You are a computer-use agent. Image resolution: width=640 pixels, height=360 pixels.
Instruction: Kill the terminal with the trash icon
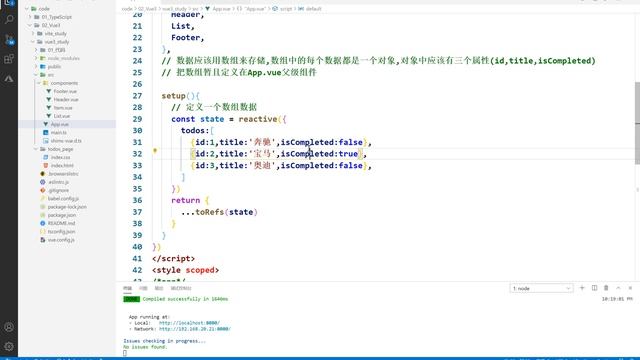point(606,288)
